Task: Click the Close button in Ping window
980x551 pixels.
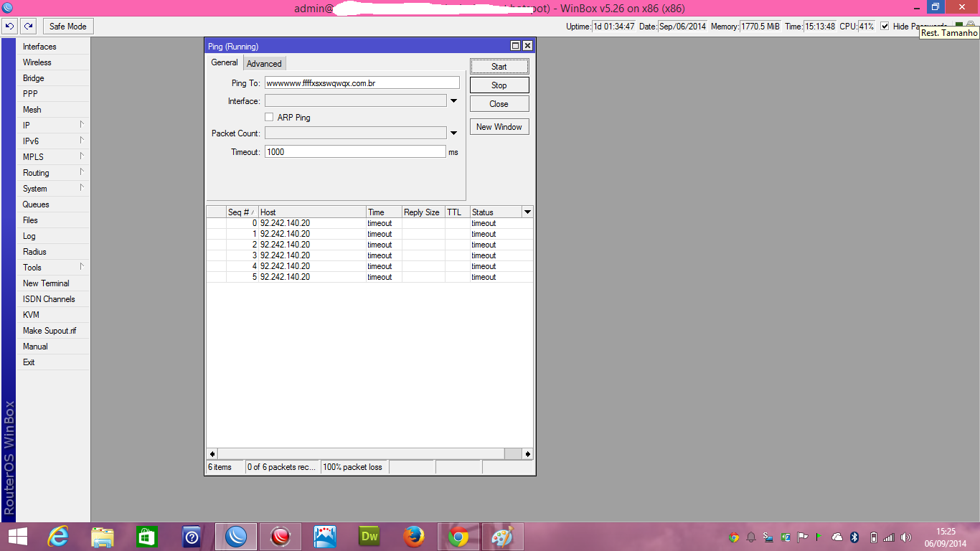Action: pos(499,104)
